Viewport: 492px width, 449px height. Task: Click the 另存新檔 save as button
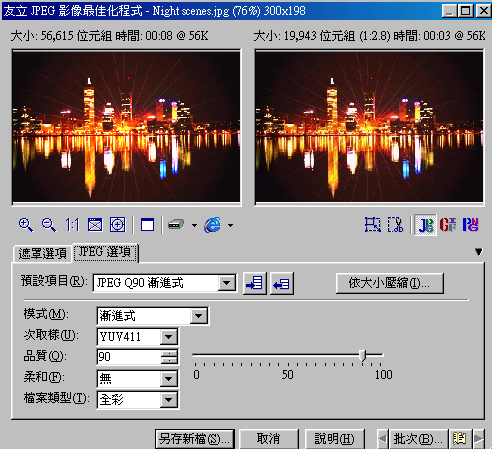195,439
